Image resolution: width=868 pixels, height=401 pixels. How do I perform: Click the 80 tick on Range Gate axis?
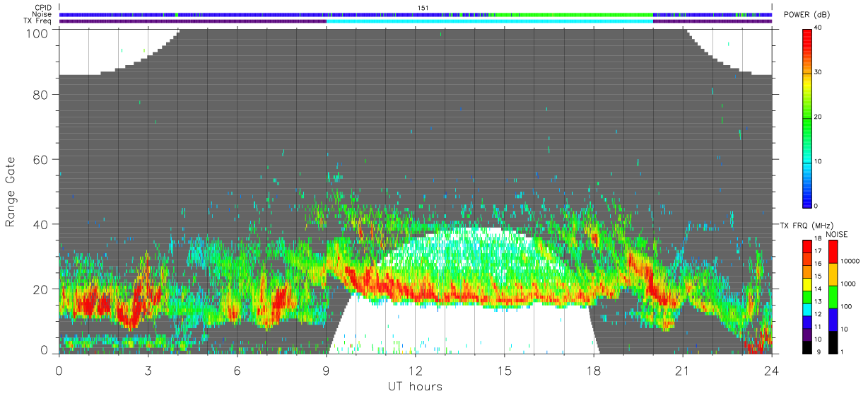coord(41,94)
